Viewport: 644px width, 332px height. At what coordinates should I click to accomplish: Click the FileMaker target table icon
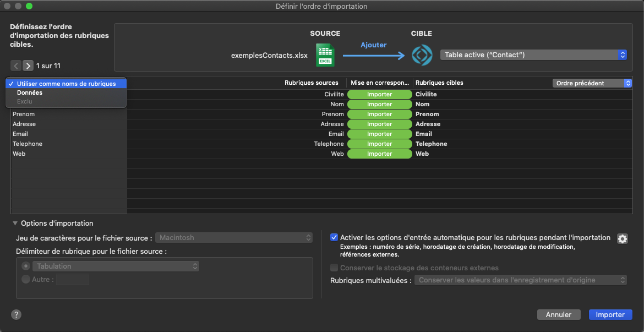coord(422,56)
